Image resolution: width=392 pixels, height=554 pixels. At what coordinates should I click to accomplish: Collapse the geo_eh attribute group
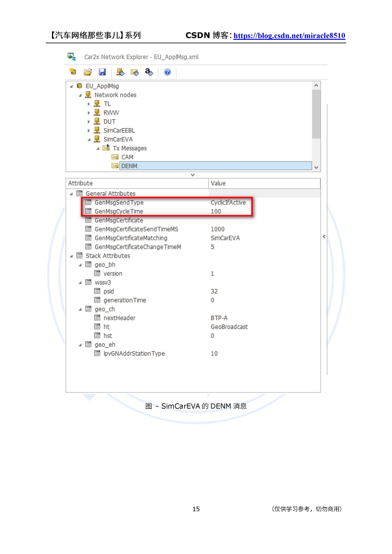[80, 345]
